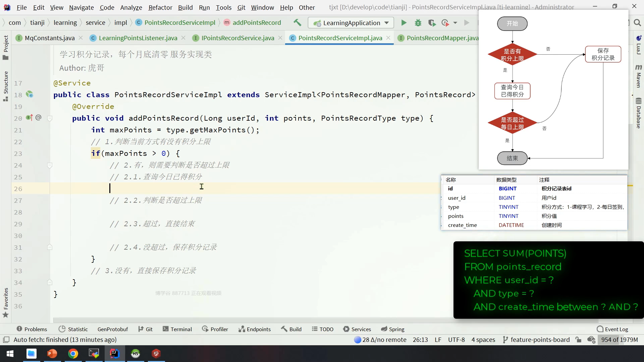Open the Event Log panel
The image size is (644, 362).
(612, 329)
